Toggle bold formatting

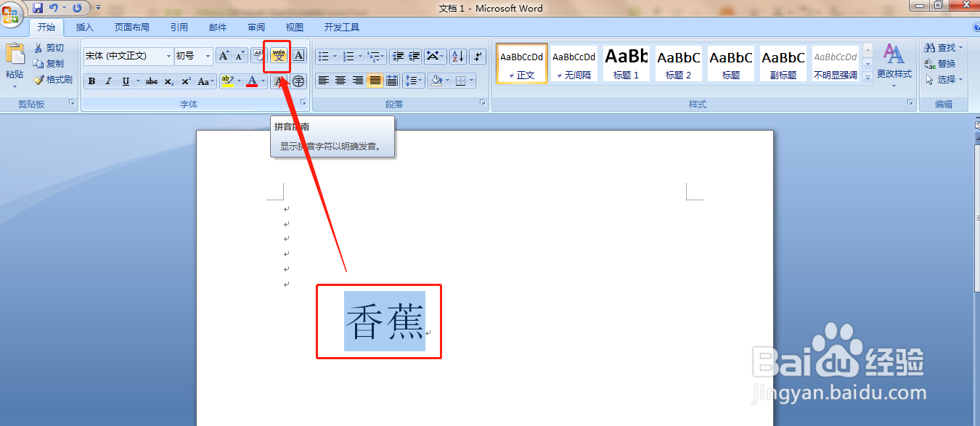(x=91, y=81)
